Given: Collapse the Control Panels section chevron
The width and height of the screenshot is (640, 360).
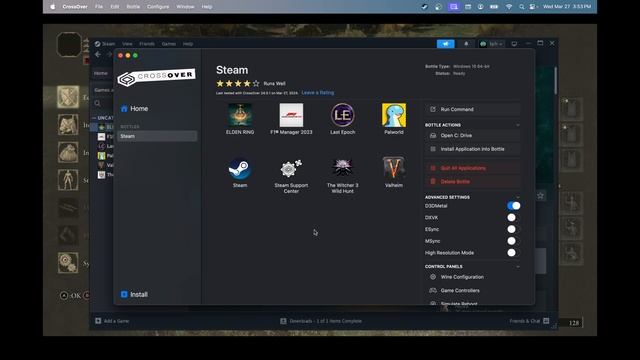Looking at the screenshot, I should click(518, 267).
